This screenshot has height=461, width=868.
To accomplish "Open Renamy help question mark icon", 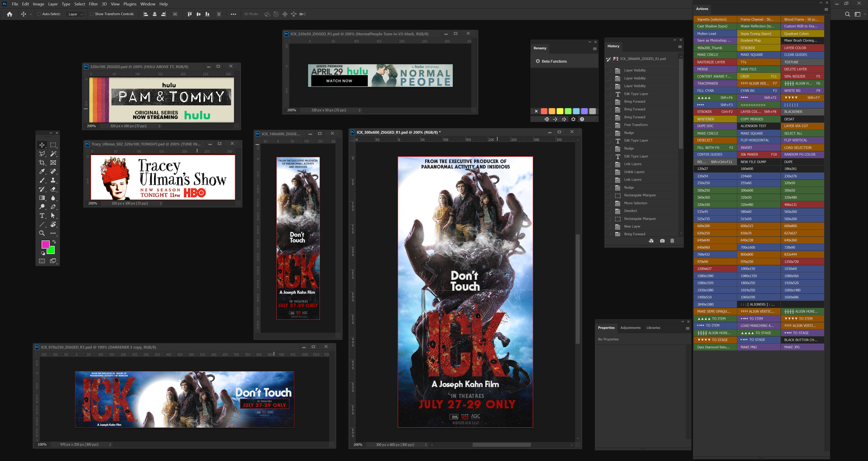I will 582,119.
